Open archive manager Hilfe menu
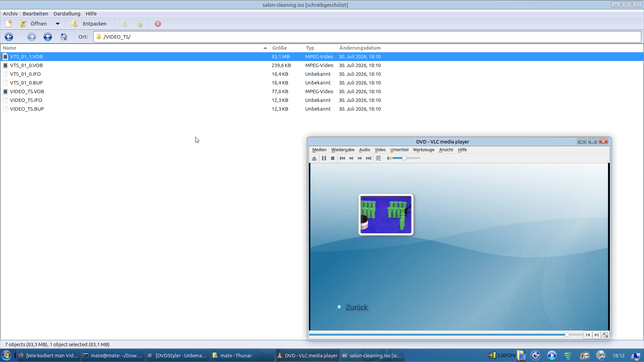Image resolution: width=644 pixels, height=362 pixels. click(x=91, y=14)
